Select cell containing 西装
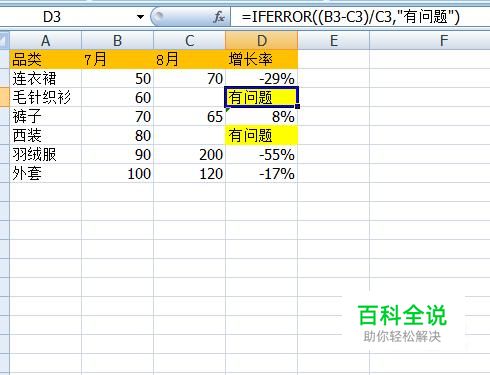Screen dimensions: 490x375 [45, 135]
